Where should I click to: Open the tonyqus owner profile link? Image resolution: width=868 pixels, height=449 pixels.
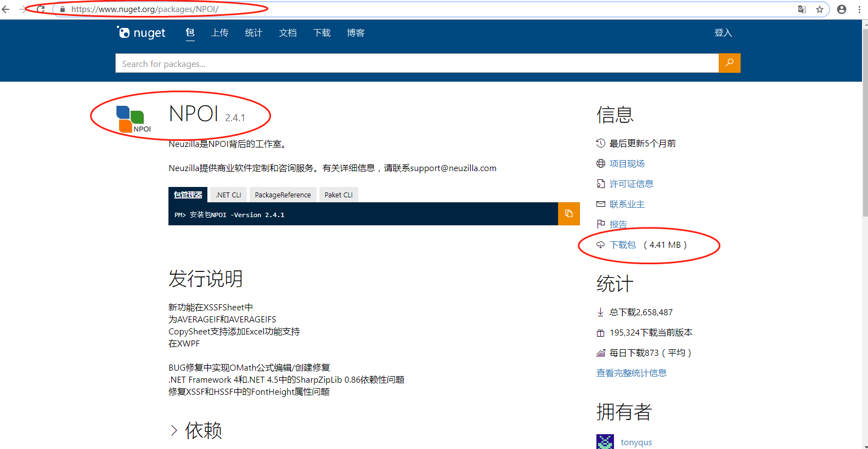[636, 442]
